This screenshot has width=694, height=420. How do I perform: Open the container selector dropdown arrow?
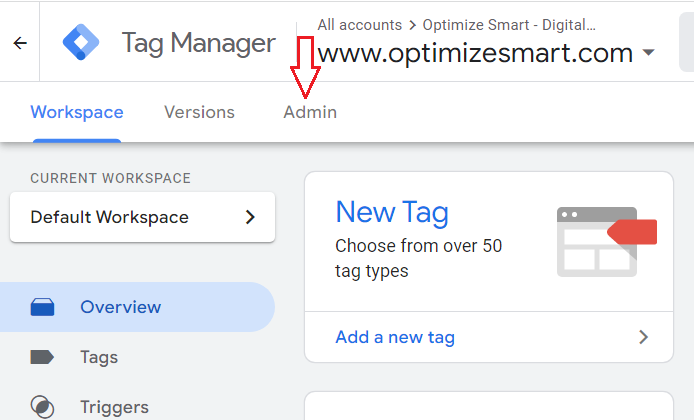point(649,53)
